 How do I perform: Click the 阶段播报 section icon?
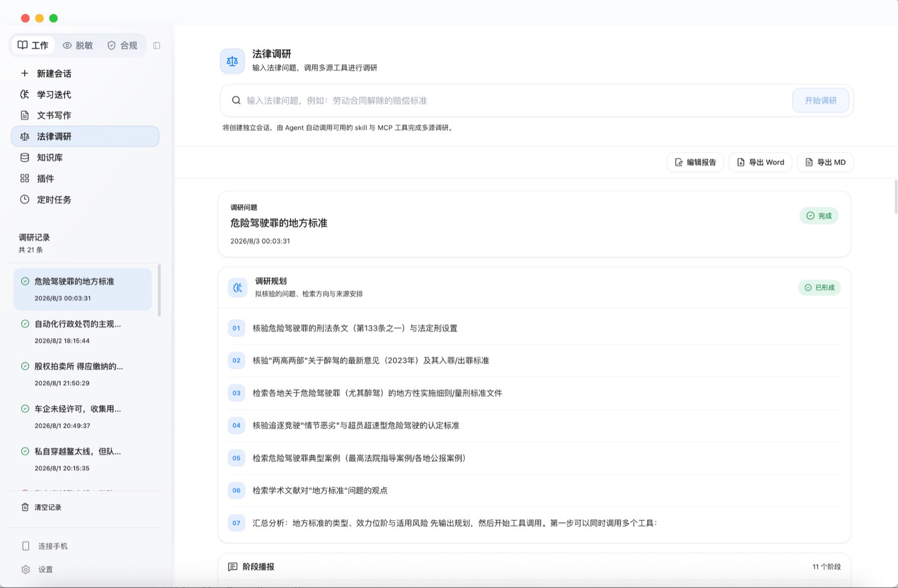[232, 567]
